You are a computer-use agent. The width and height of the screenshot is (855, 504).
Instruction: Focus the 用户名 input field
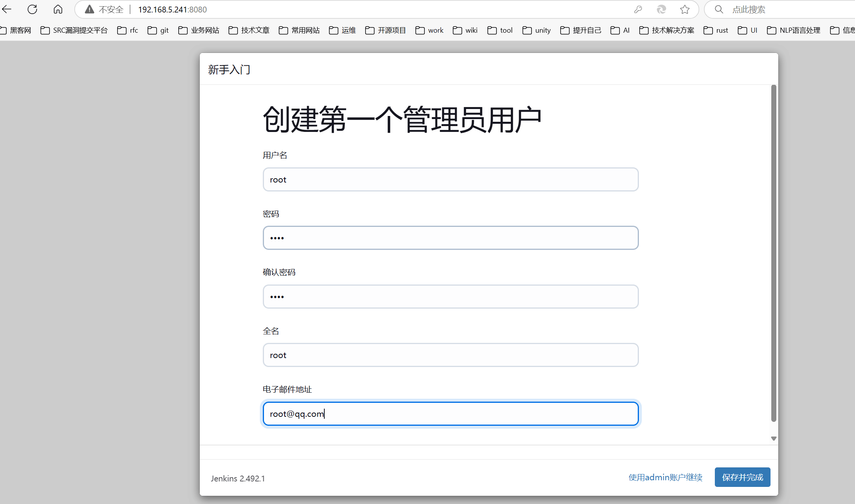tap(450, 179)
